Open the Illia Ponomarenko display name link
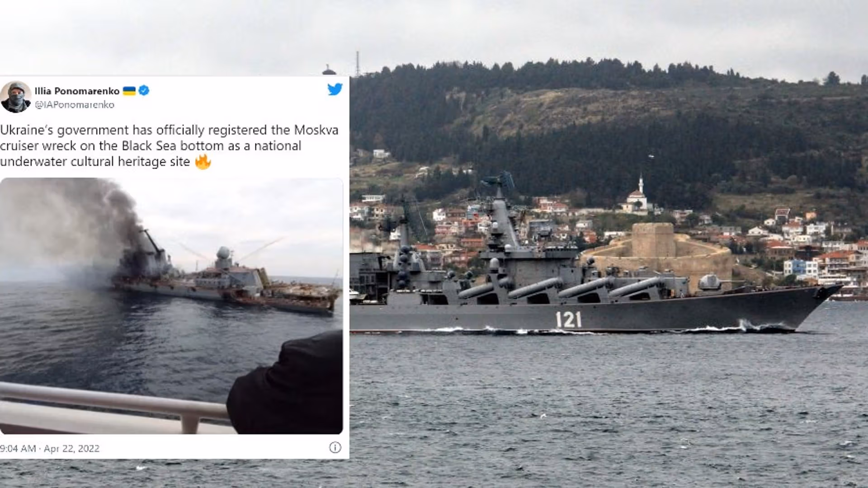 (x=77, y=91)
